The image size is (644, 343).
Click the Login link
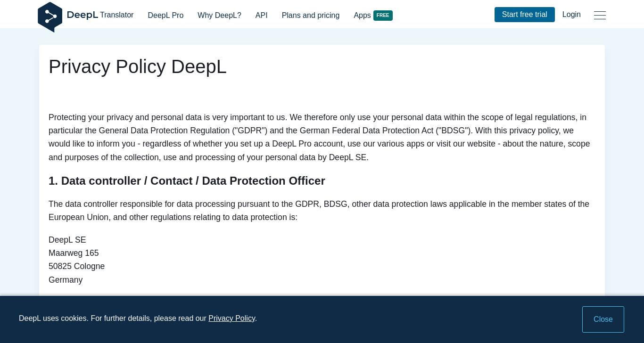tap(571, 15)
